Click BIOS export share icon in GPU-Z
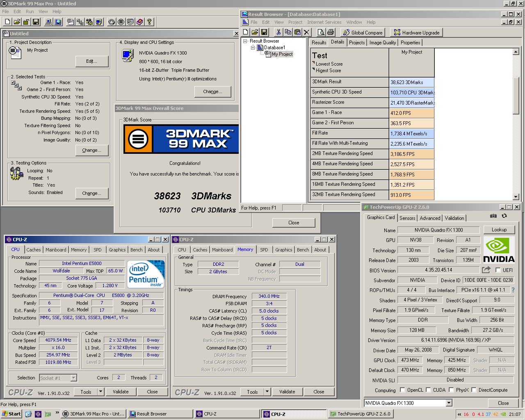The width and height of the screenshot is (525, 420). [486, 270]
